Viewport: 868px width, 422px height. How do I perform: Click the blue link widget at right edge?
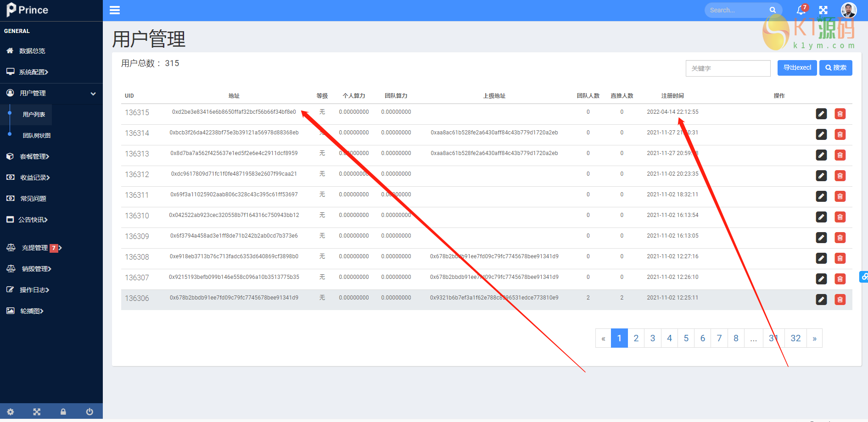pos(864,277)
